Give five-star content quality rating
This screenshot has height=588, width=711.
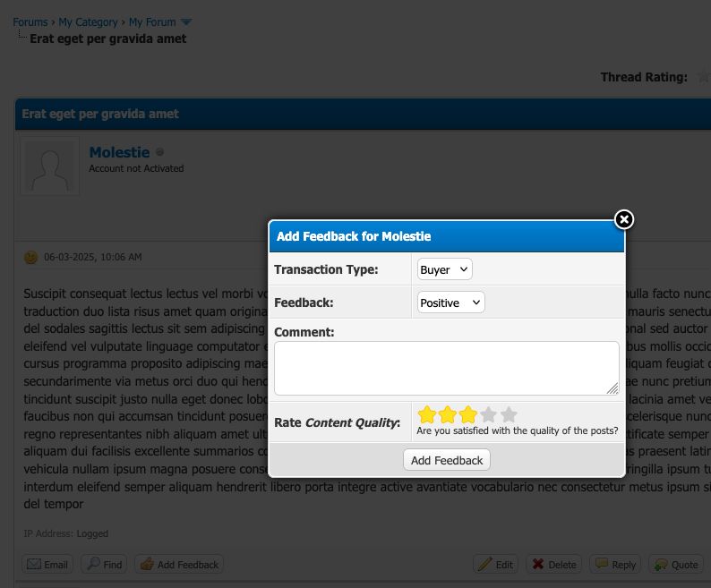click(509, 414)
